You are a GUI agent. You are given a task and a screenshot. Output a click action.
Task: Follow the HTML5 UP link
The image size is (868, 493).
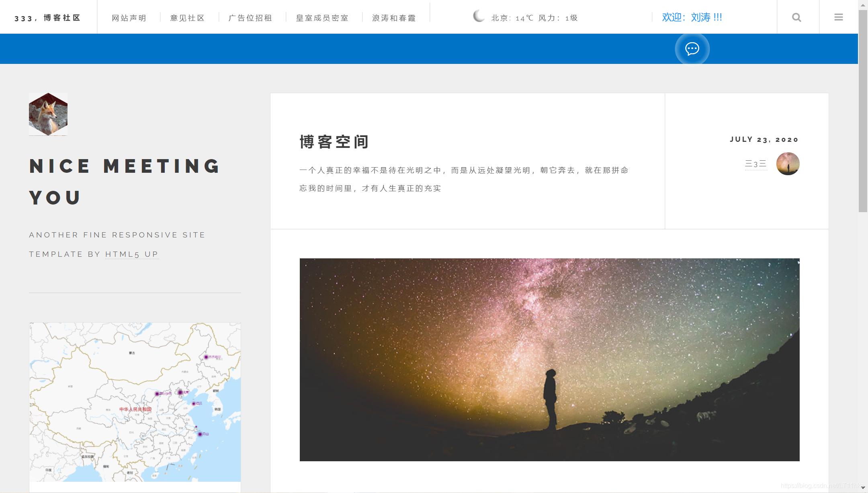pyautogui.click(x=132, y=254)
